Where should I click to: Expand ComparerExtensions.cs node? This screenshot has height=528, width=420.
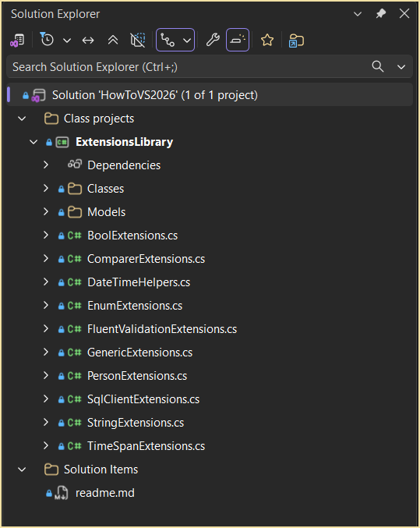[x=46, y=259]
